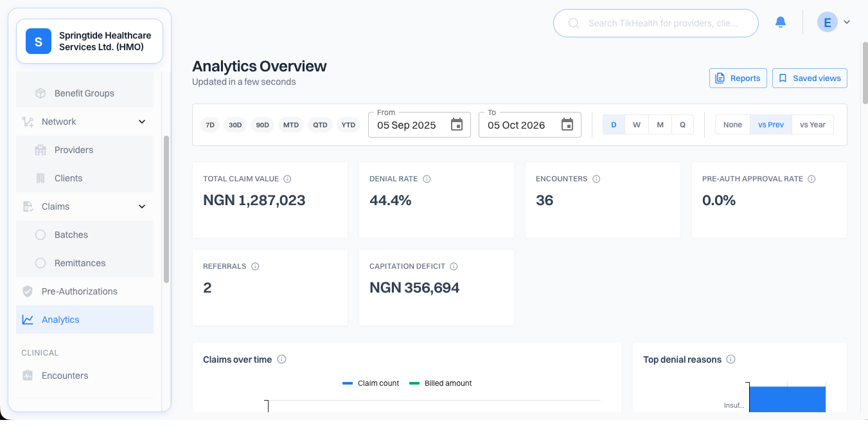Apply 90D date preset

[262, 125]
